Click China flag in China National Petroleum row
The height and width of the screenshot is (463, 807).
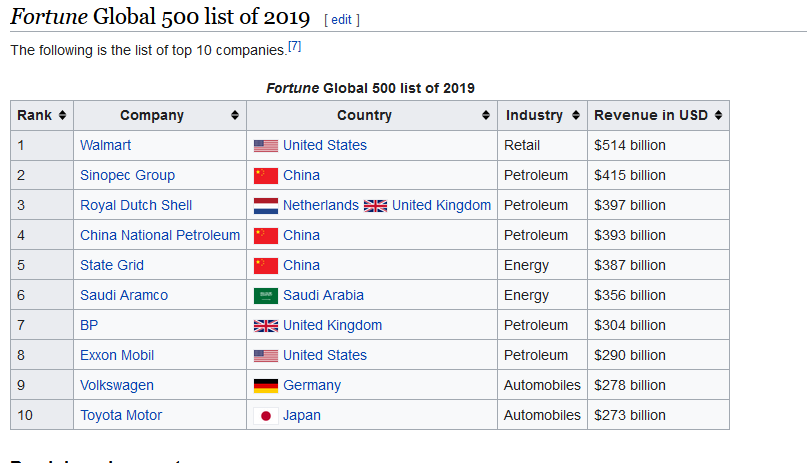pyautogui.click(x=266, y=236)
